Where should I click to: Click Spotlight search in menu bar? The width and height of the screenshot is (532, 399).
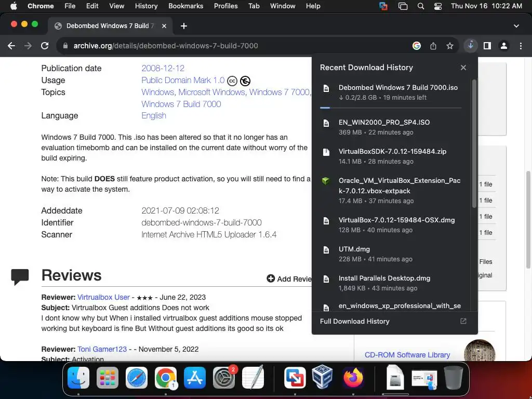pyautogui.click(x=421, y=6)
